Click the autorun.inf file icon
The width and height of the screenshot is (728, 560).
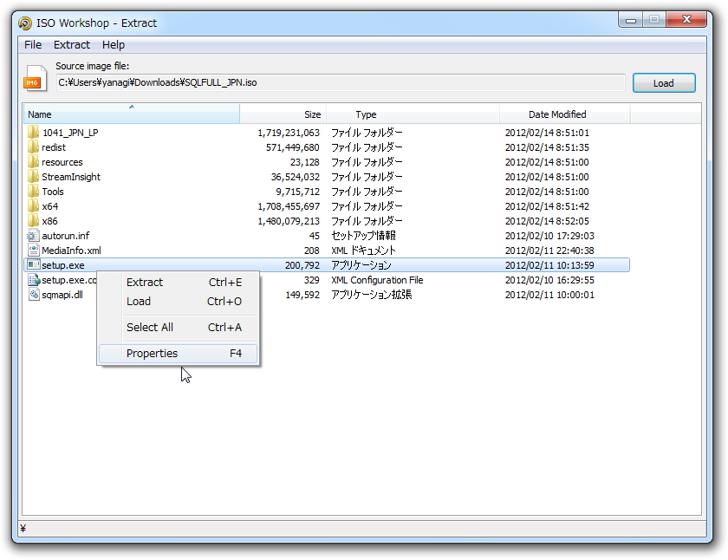coord(34,236)
